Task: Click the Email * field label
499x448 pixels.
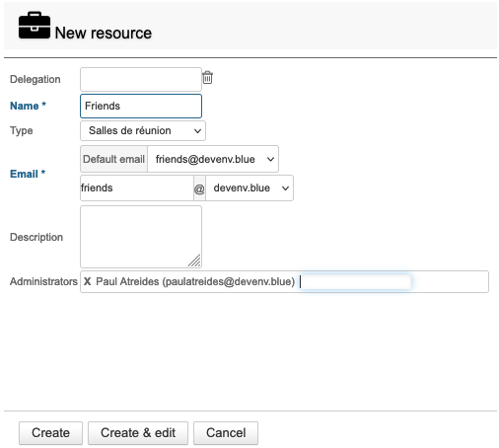Action: (x=28, y=174)
